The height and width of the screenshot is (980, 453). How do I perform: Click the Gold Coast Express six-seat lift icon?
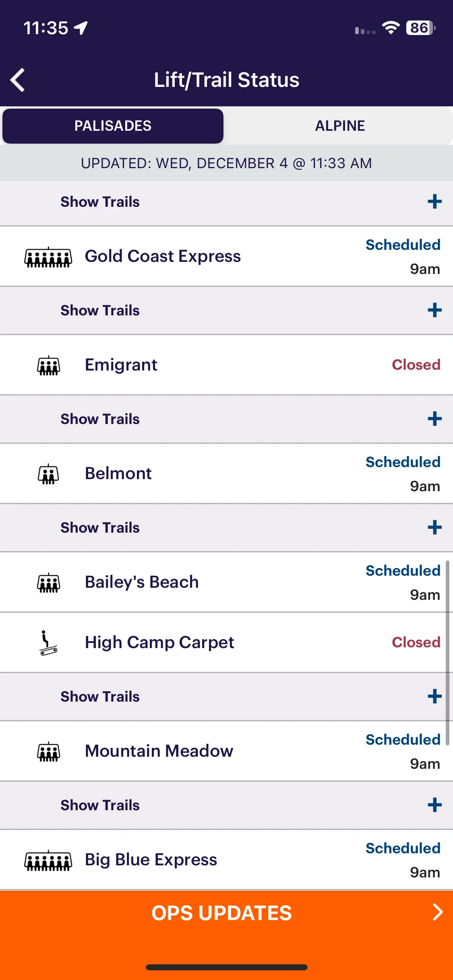pyautogui.click(x=48, y=257)
